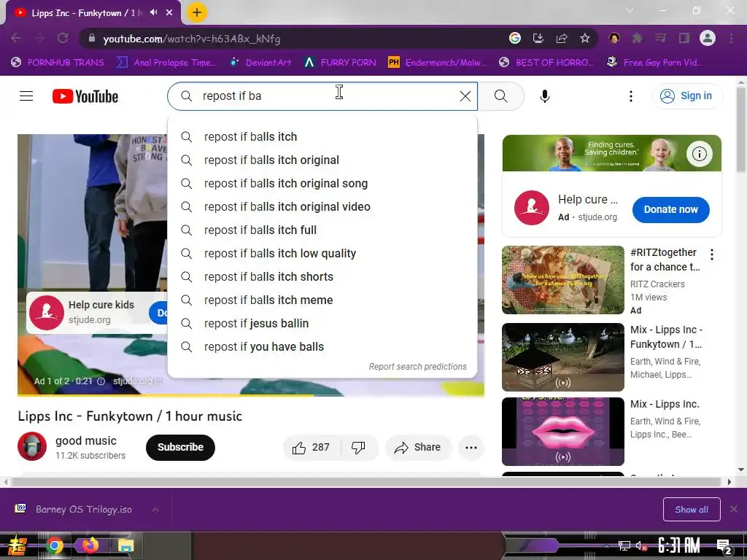Select suggestion "repost if you have balls"
Screen dimensions: 747x560
322,346
